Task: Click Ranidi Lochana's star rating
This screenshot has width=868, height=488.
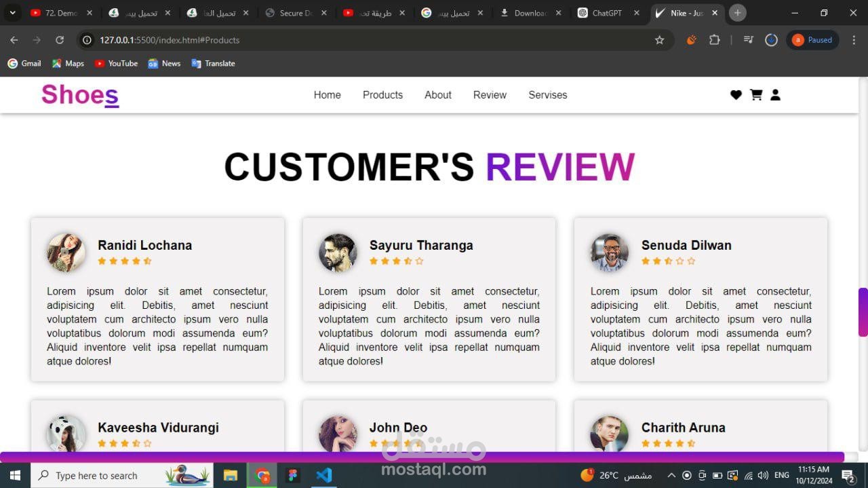Action: pyautogui.click(x=125, y=261)
